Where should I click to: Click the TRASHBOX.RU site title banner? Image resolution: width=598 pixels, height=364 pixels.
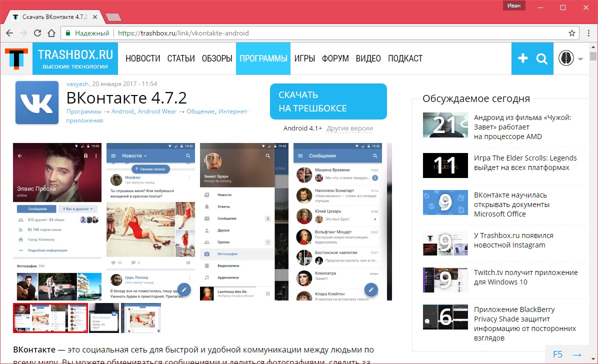pyautogui.click(x=75, y=58)
